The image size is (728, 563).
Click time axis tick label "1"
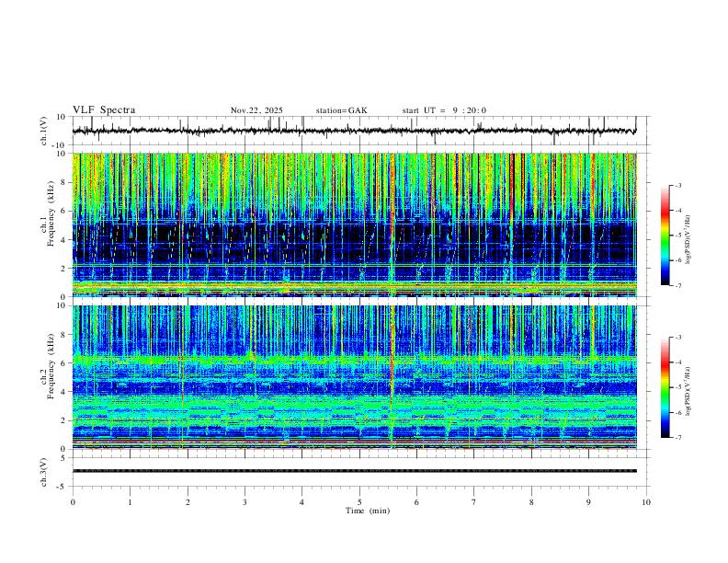(x=131, y=502)
